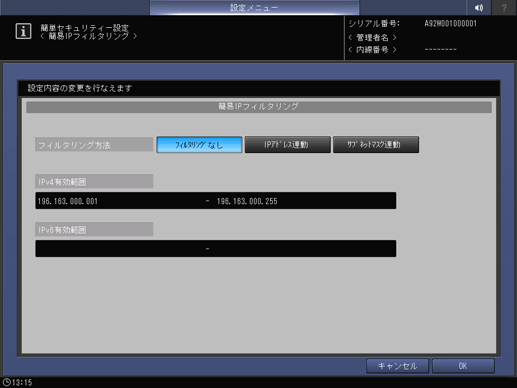Click the serial number A92M001000001

(450, 24)
